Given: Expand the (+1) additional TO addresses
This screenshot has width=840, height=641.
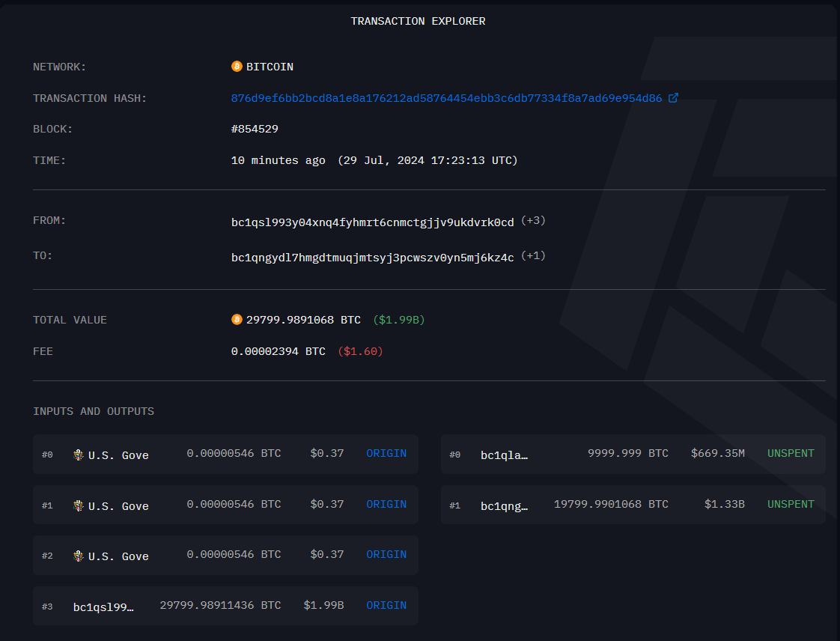Looking at the screenshot, I should click(533, 255).
